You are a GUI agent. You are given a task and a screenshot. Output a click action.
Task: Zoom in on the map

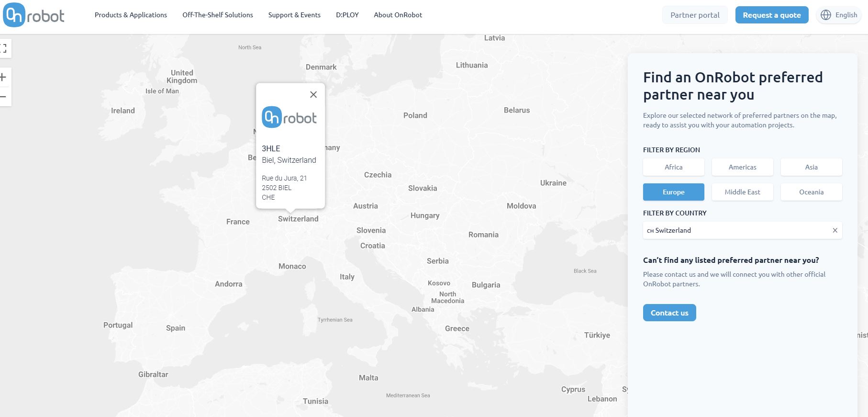point(4,77)
